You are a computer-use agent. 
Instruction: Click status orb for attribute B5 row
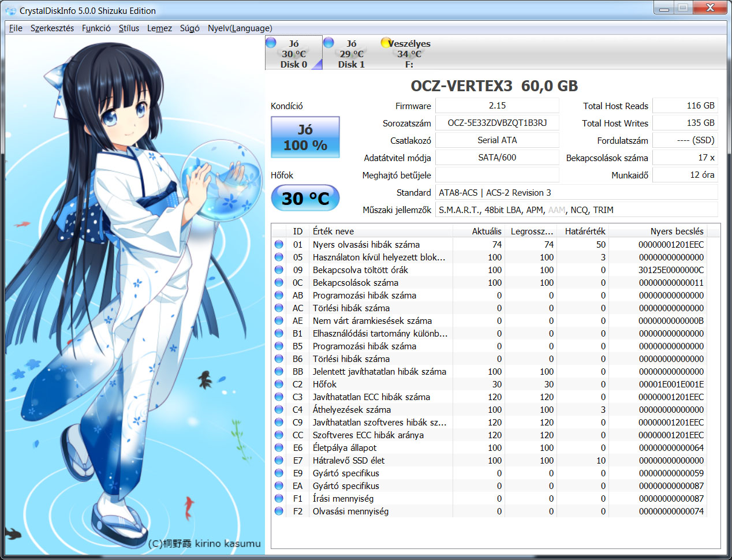[x=279, y=346]
